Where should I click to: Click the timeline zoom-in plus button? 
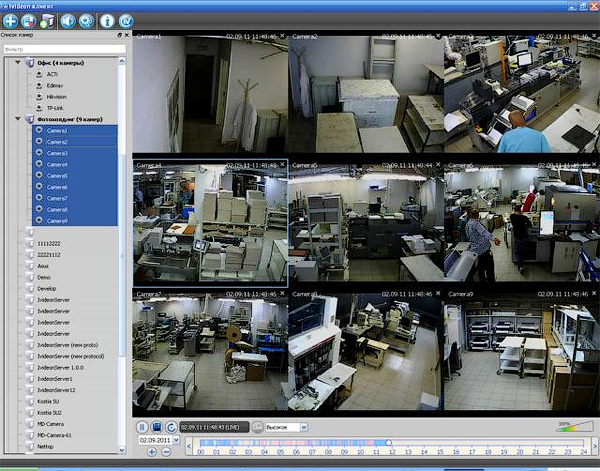152,452
